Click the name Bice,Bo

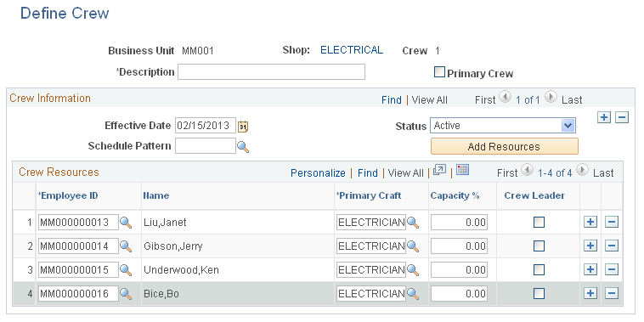[x=161, y=294]
